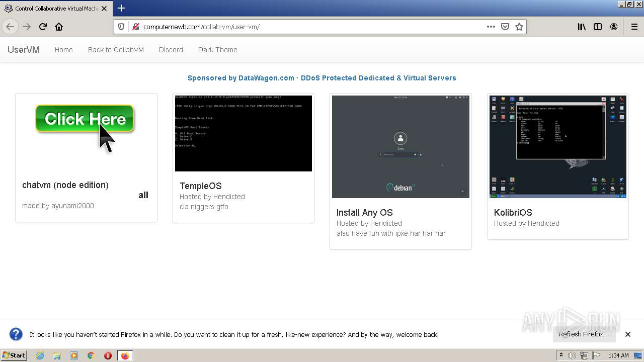The width and height of the screenshot is (644, 362).
Task: Open the KolibriOS desktop thumbnail
Action: click(x=558, y=147)
